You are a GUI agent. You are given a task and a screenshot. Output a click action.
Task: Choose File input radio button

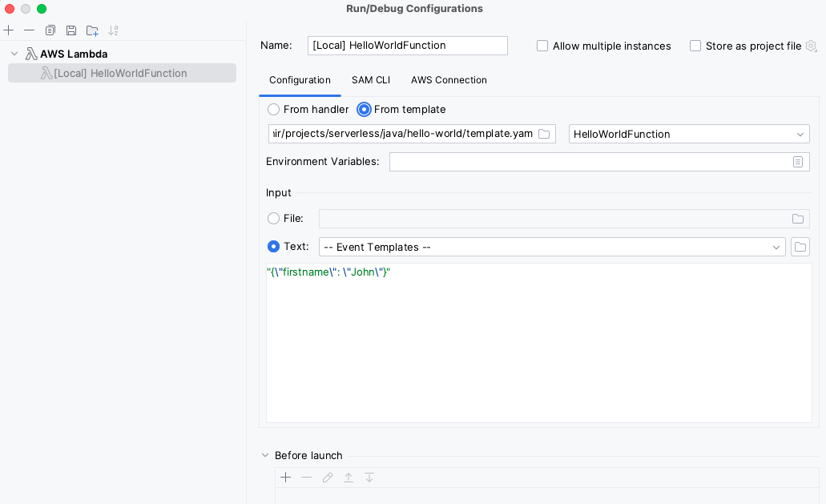click(273, 218)
